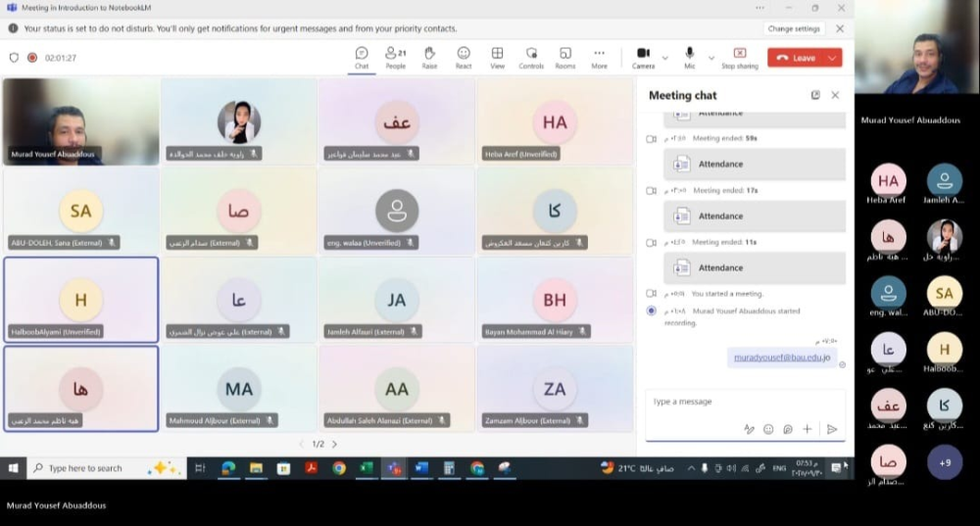Open the React emoji menu
This screenshot has width=980, height=526.
[464, 57]
